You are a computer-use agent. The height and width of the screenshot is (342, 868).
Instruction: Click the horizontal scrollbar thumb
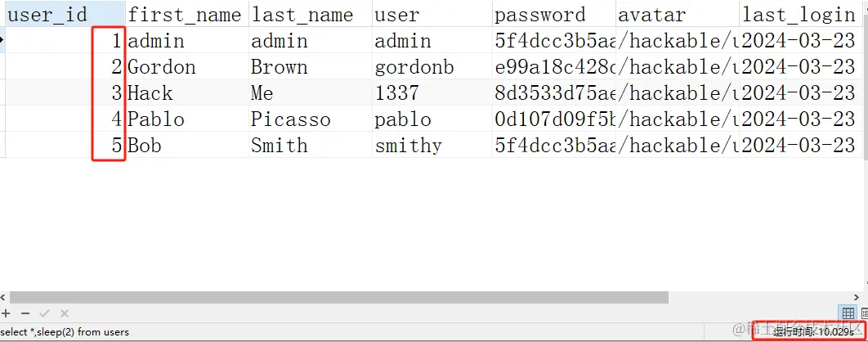[x=339, y=298]
